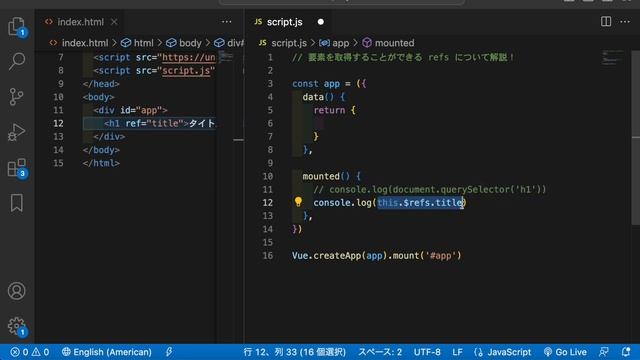
Task: Split the script.js editor right
Action: 606,22
